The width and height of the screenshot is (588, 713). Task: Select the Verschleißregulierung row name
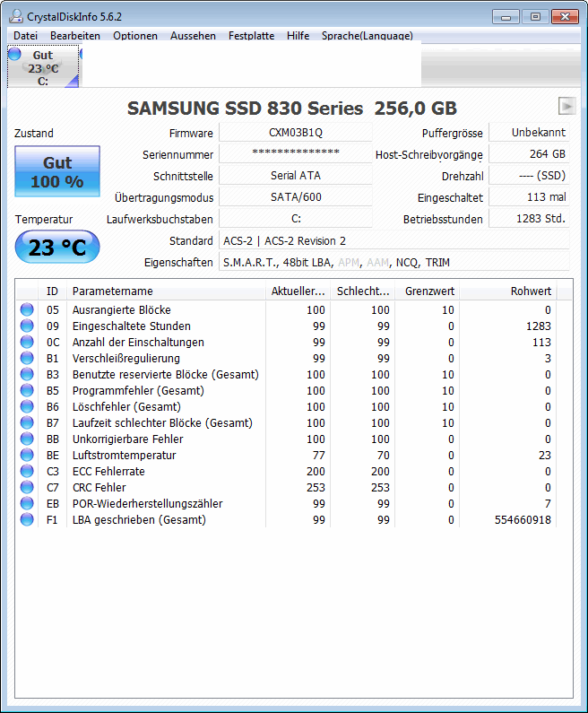click(x=125, y=359)
